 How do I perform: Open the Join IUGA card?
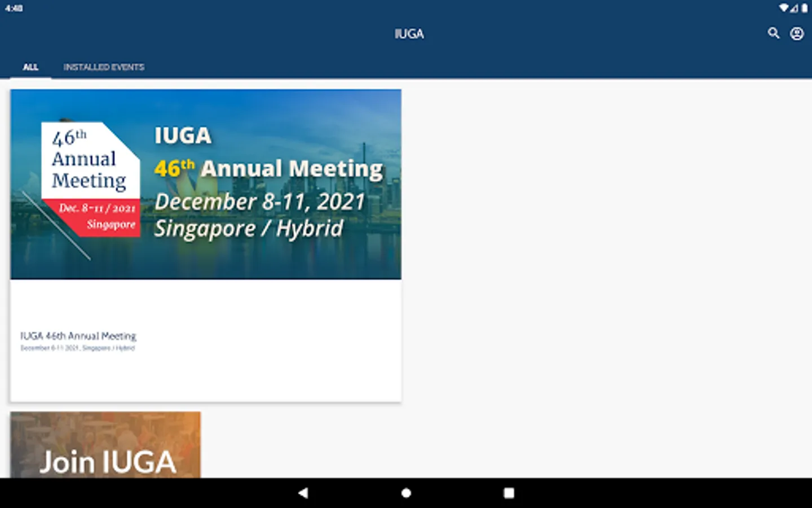click(105, 445)
